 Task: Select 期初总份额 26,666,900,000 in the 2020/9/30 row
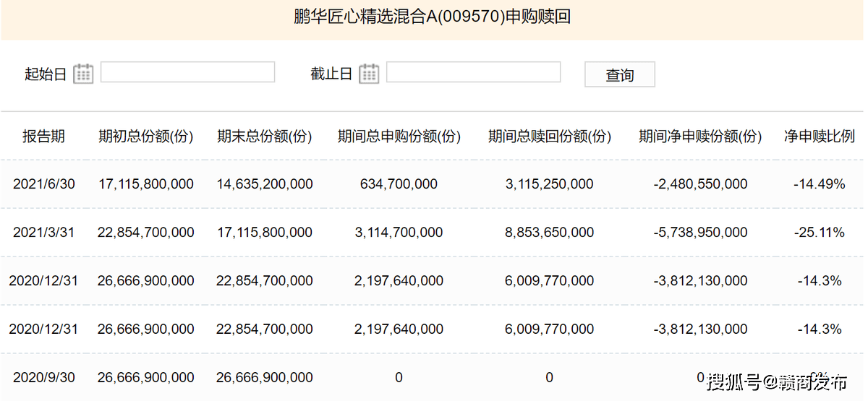click(x=146, y=378)
